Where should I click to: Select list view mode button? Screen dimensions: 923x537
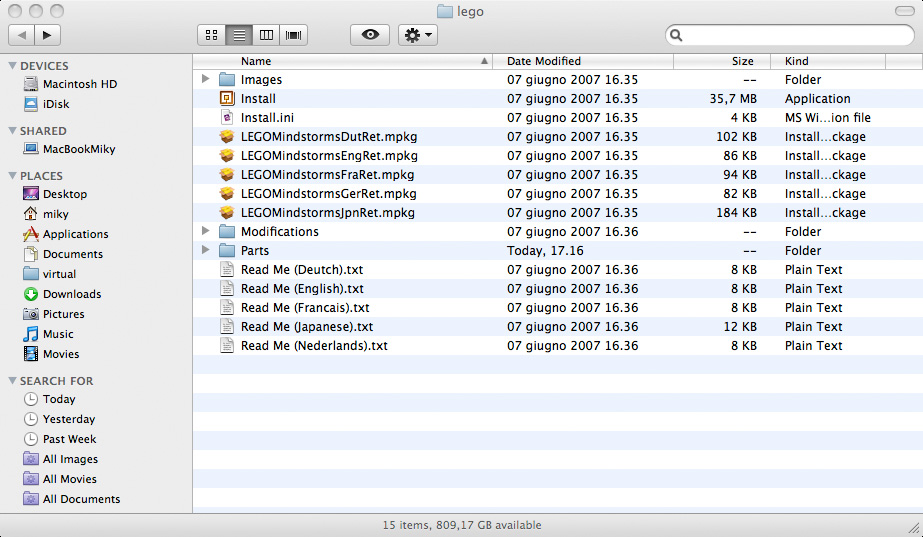click(239, 35)
